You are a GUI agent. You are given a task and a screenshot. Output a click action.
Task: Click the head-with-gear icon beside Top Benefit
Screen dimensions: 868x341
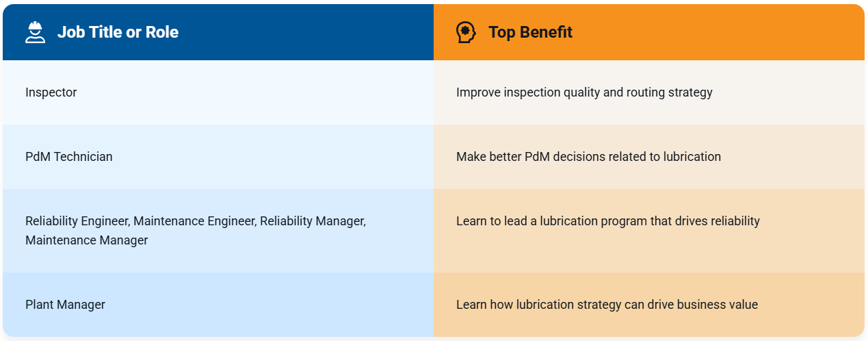coord(466,32)
